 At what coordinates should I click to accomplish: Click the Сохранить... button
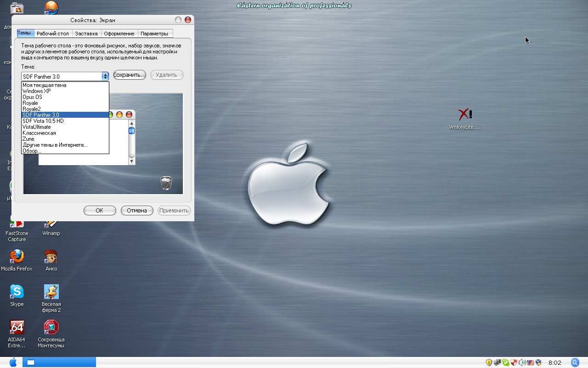[130, 75]
